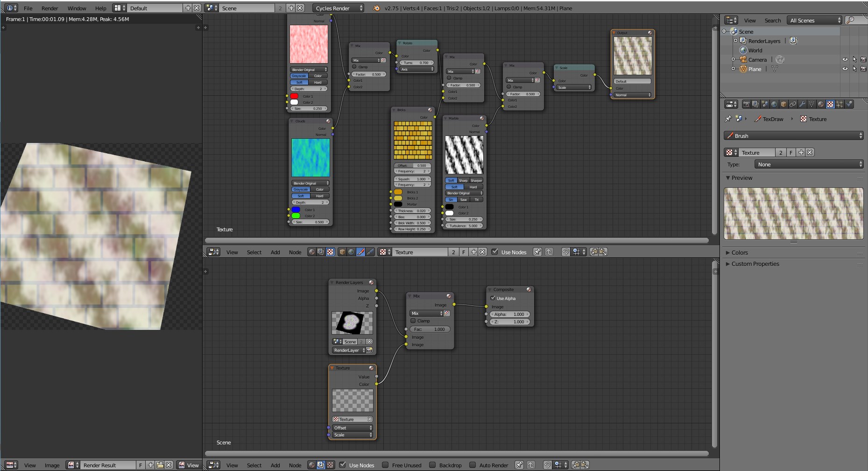The height and width of the screenshot is (471, 868).
Task: Click the Blender info editor type icon
Action: coord(11,8)
